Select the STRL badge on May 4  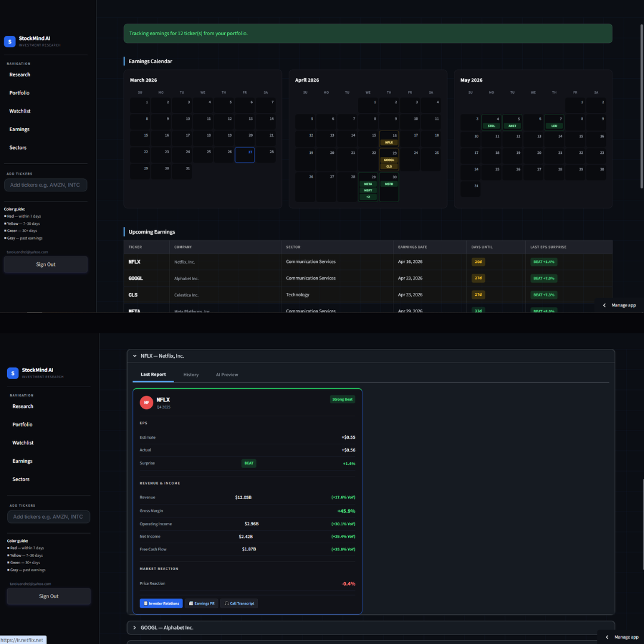coord(491,126)
